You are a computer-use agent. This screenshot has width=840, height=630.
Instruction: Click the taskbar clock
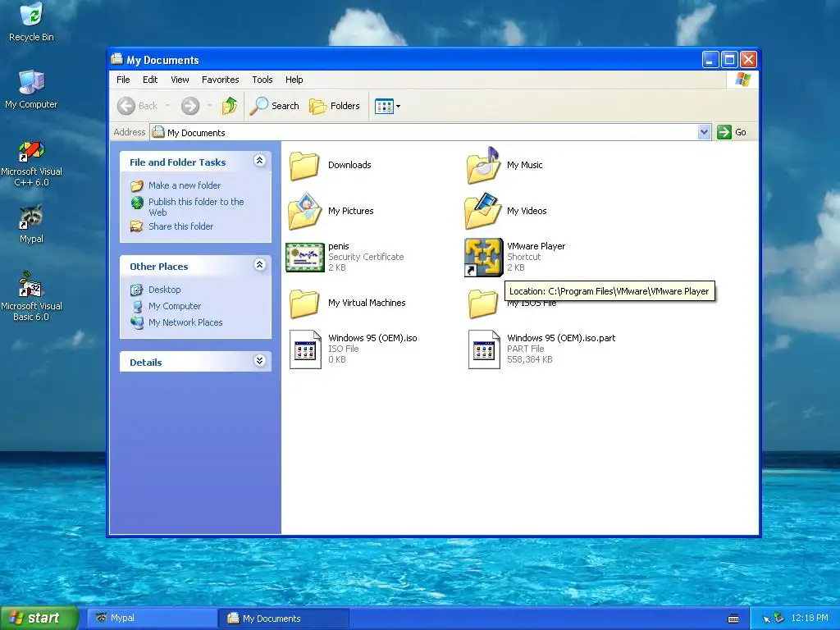810,618
